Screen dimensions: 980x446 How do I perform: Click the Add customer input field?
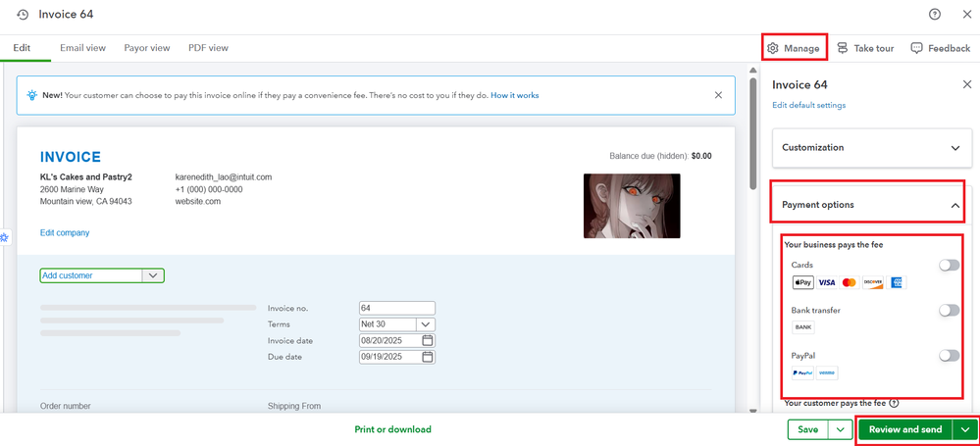[x=91, y=274]
